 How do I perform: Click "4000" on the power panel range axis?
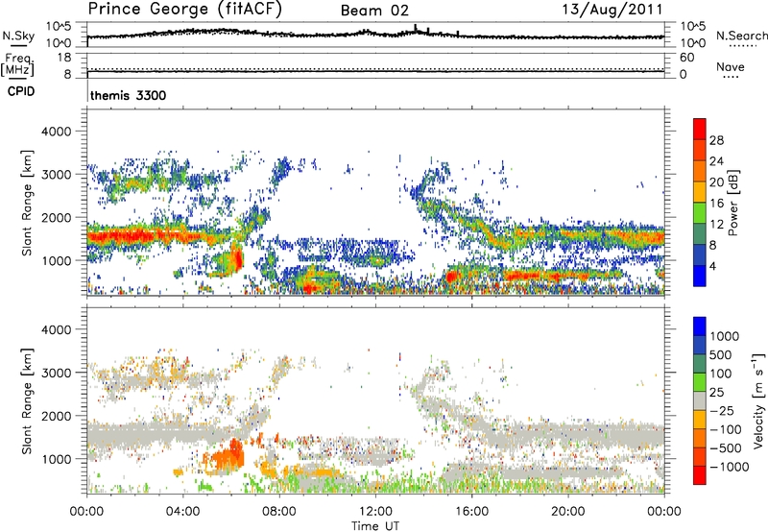click(x=56, y=132)
